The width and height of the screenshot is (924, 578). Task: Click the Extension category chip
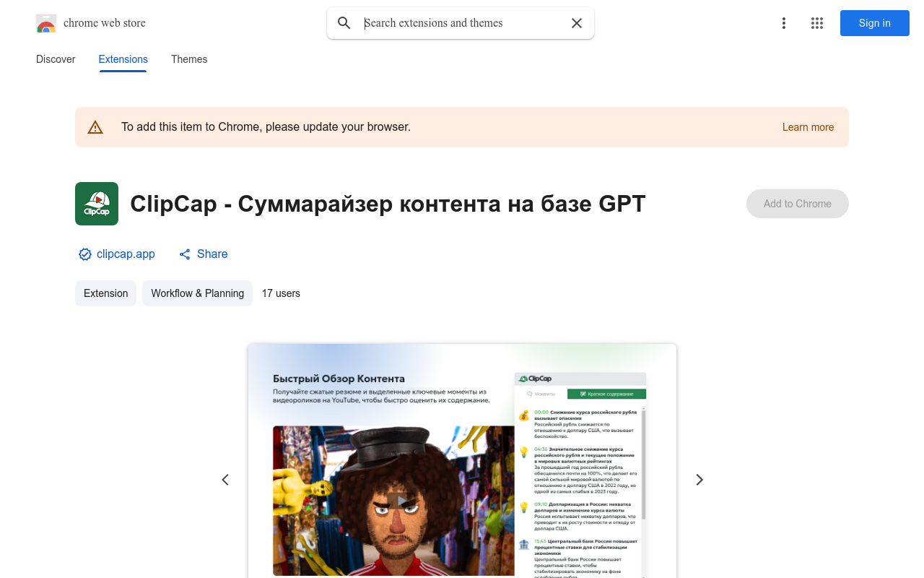(x=105, y=293)
